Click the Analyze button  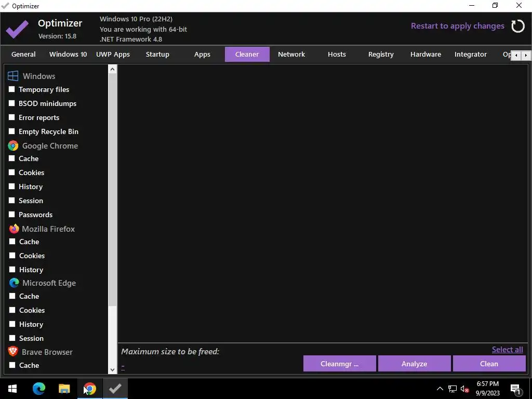[x=414, y=364]
